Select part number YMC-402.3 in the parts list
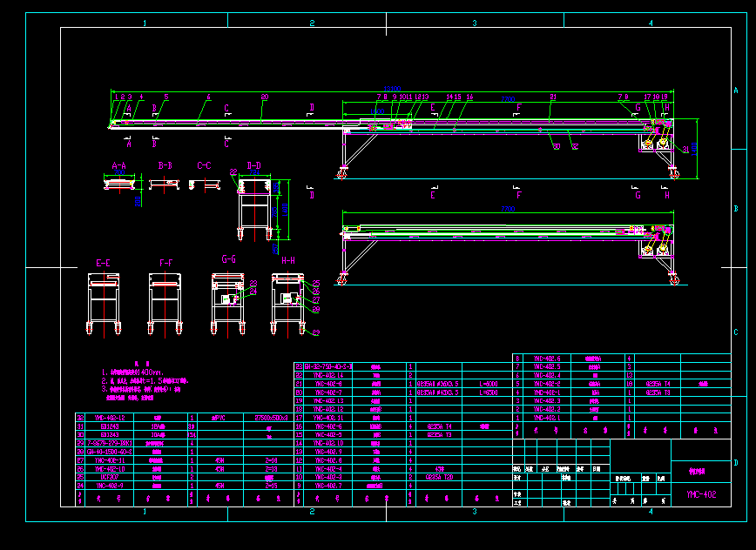 [547, 400]
